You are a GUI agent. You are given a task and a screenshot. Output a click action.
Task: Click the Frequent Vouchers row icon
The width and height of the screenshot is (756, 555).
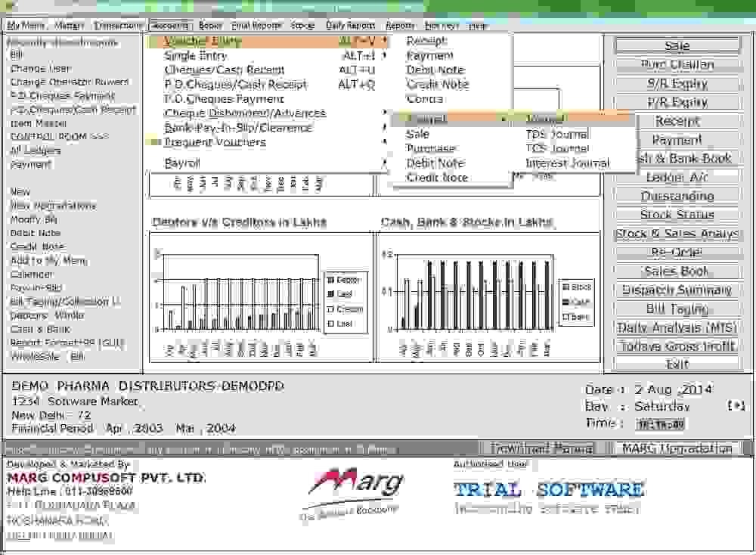click(155, 142)
